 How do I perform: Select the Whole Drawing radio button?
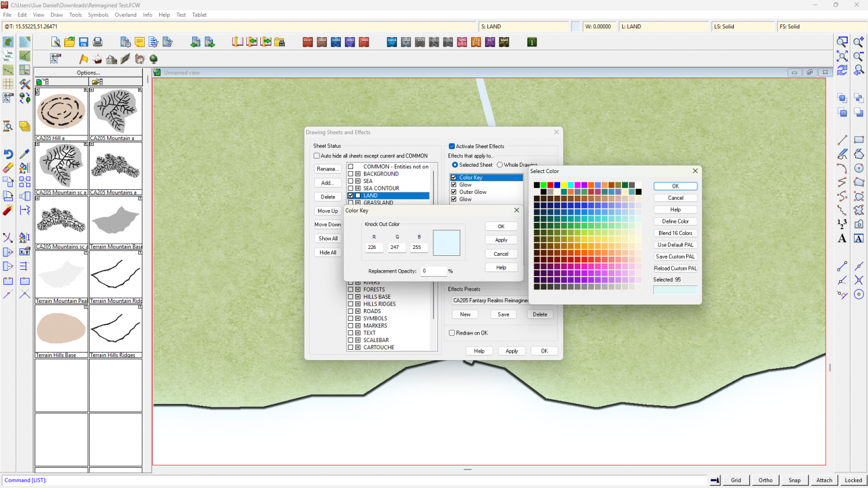click(500, 165)
